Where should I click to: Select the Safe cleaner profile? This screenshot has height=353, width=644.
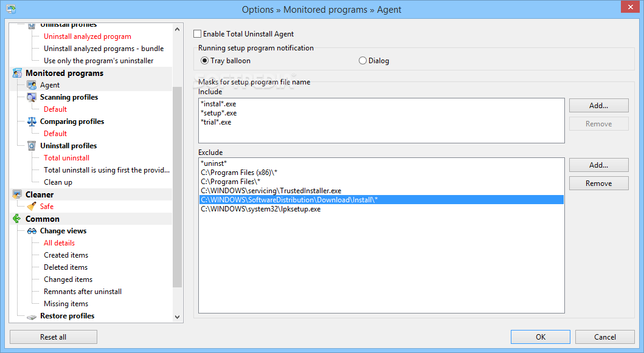pyautogui.click(x=47, y=207)
